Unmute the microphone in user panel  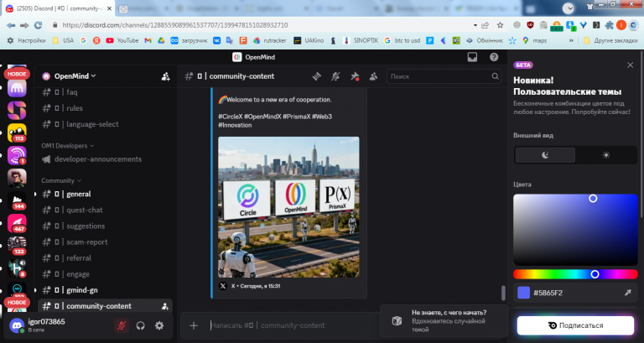tap(121, 325)
